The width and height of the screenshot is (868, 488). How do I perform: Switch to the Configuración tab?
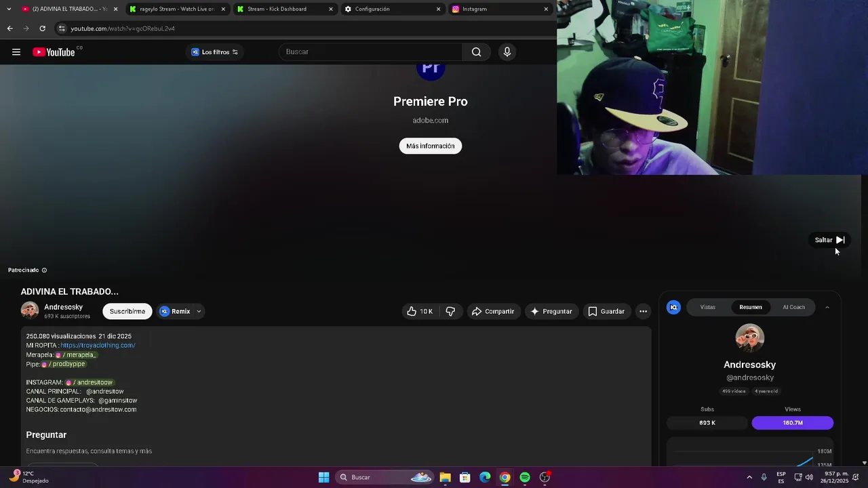click(x=392, y=9)
